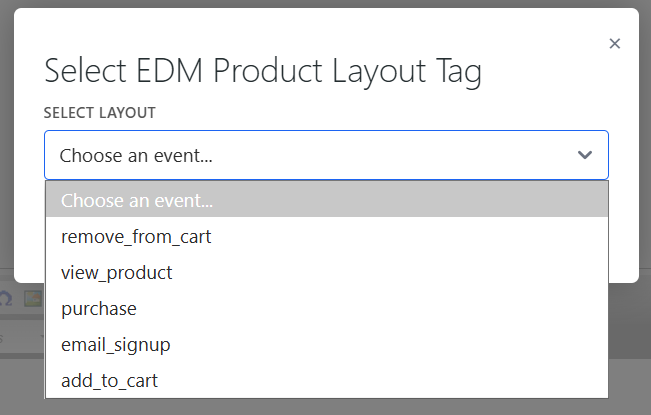651x415 pixels.
Task: Click the SELECT LAYOUT field label
Action: pos(99,112)
